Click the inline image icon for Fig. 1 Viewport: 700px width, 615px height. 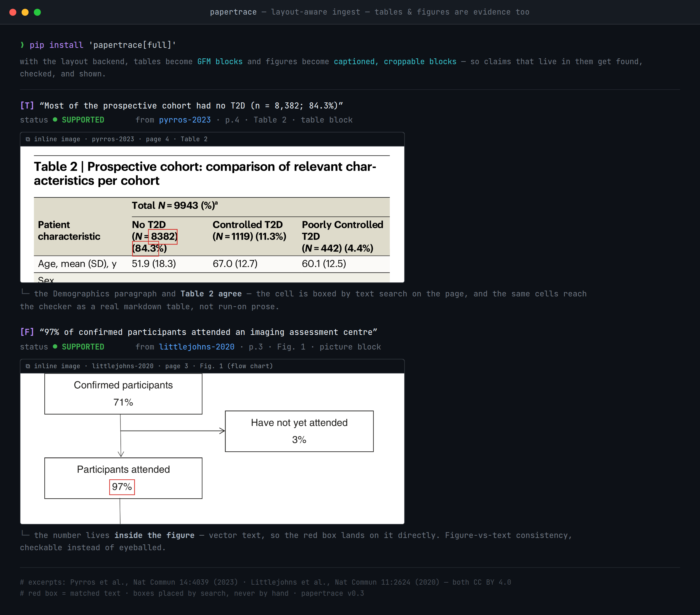click(x=28, y=366)
